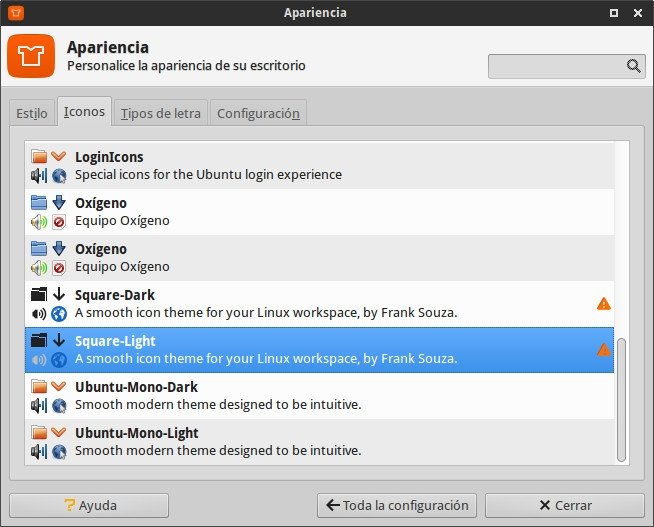Image resolution: width=654 pixels, height=527 pixels.
Task: Select the Square-Light theme name
Action: pyautogui.click(x=115, y=341)
